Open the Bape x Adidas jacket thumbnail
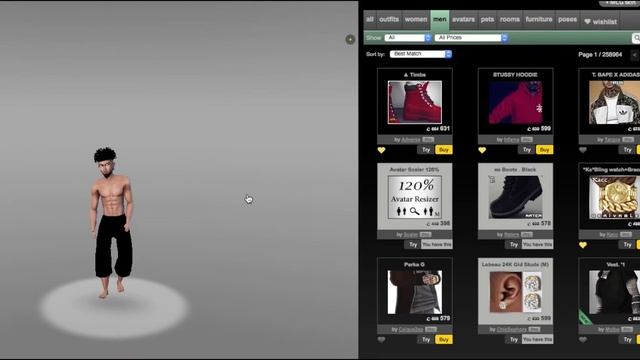The width and height of the screenshot is (640, 360). [615, 102]
